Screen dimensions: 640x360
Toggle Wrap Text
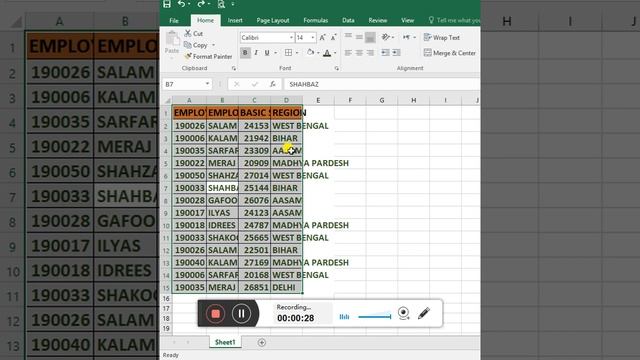442,38
